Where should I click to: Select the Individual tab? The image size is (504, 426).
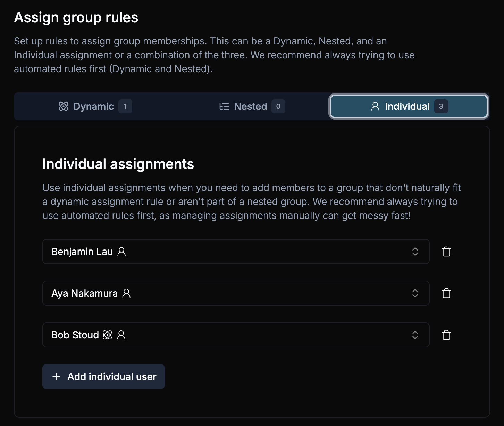tap(408, 106)
